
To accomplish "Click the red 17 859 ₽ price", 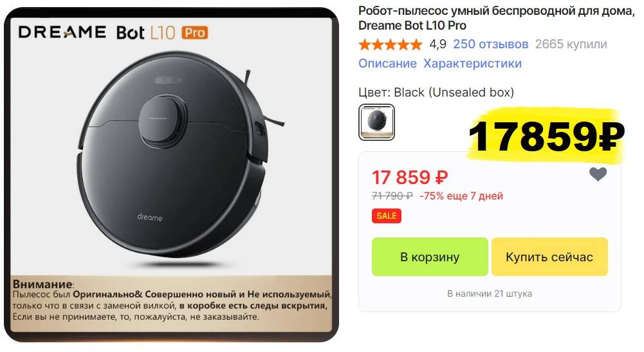I will [409, 178].
